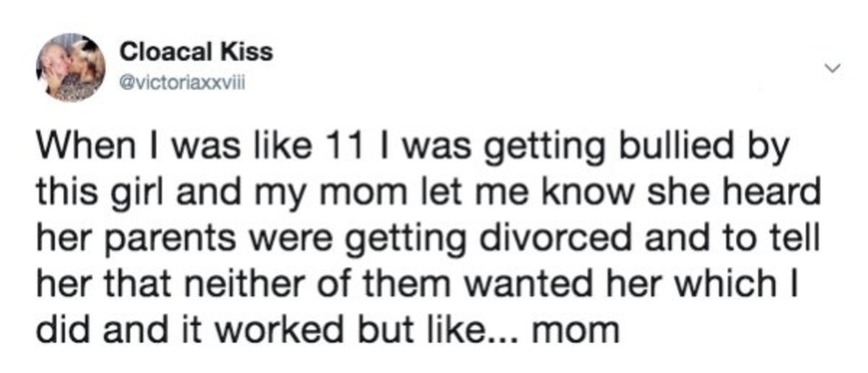This screenshot has width=868, height=373.
Task: Click the Cloacal Kiss profile avatar
Action: [70, 67]
